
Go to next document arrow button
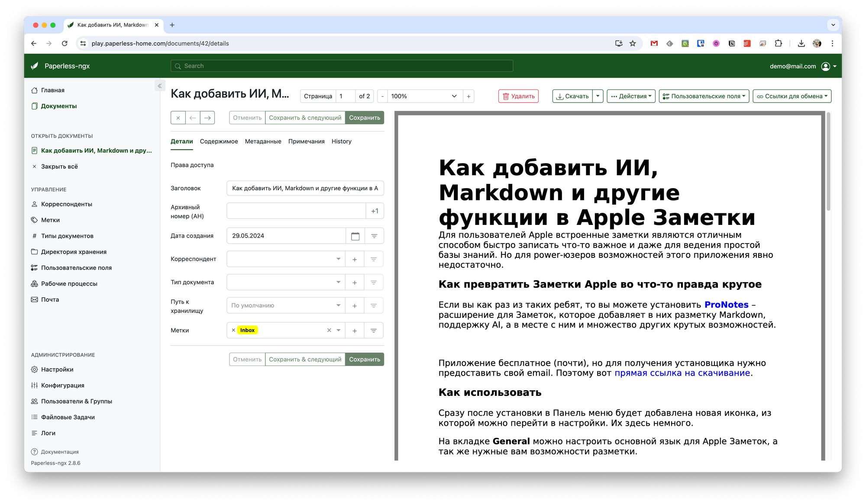(x=207, y=118)
